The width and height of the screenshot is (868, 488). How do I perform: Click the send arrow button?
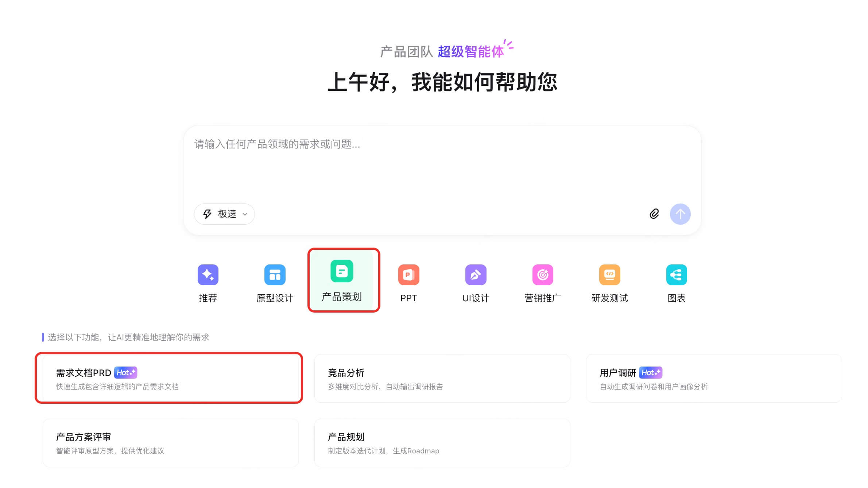pyautogui.click(x=680, y=214)
